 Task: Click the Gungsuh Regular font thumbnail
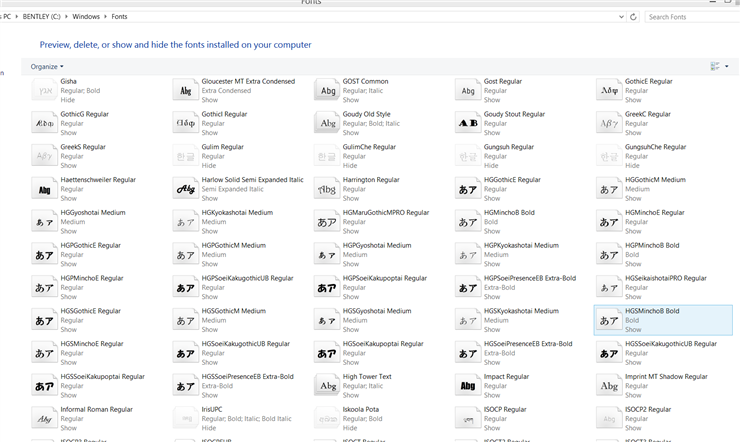[x=468, y=156]
